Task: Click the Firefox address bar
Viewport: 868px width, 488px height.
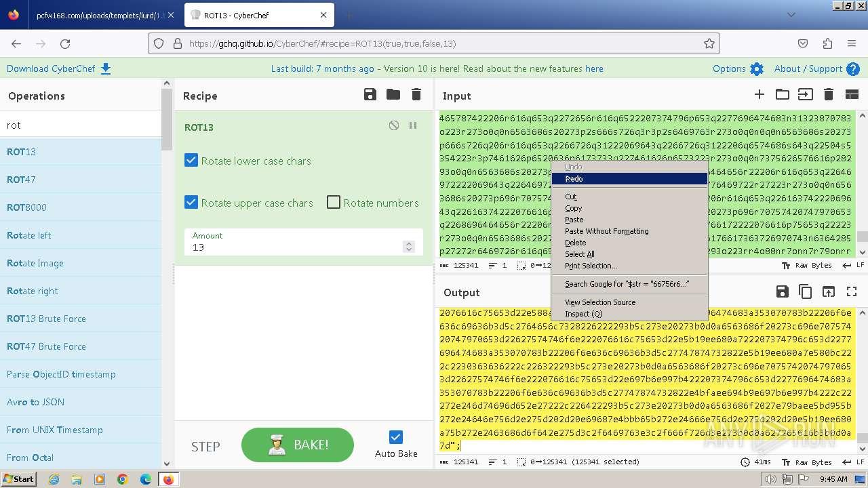Action: point(434,43)
